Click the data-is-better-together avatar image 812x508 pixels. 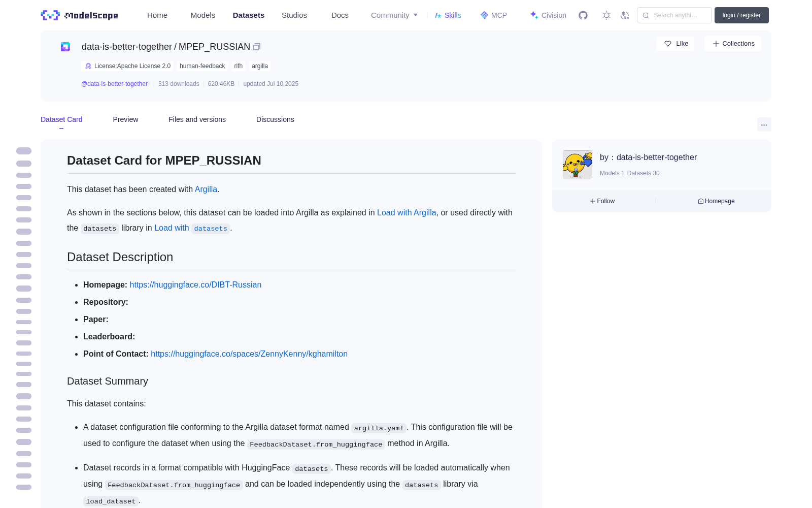click(578, 164)
